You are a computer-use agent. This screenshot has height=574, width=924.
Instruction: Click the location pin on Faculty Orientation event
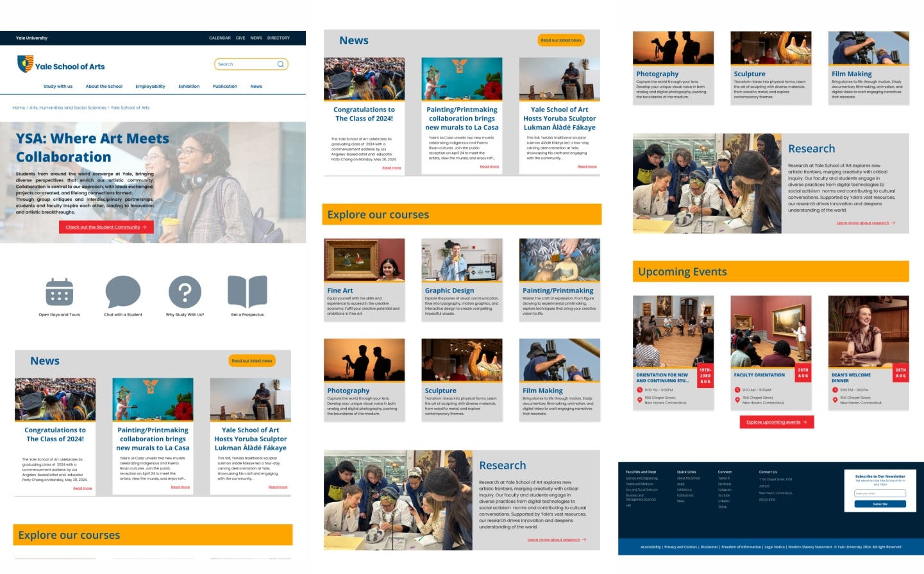737,400
